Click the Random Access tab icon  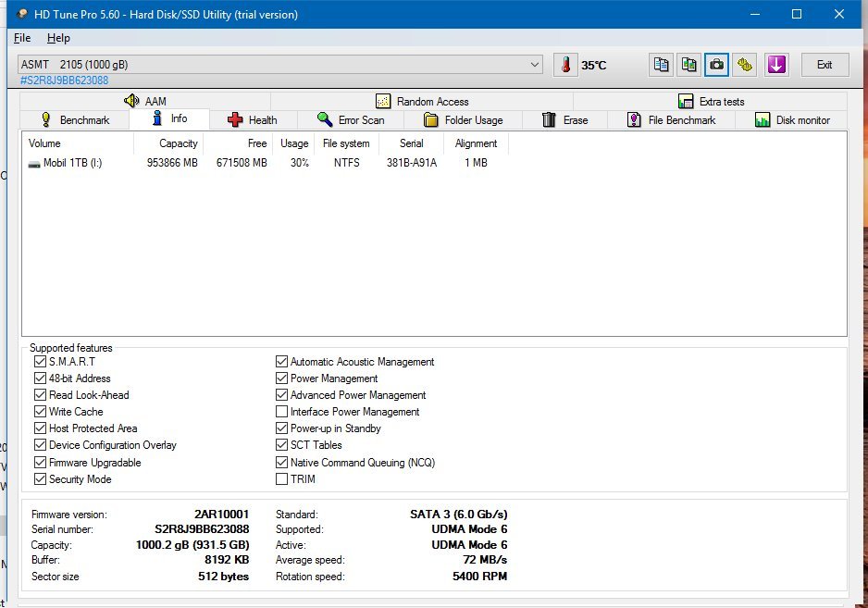pos(383,102)
